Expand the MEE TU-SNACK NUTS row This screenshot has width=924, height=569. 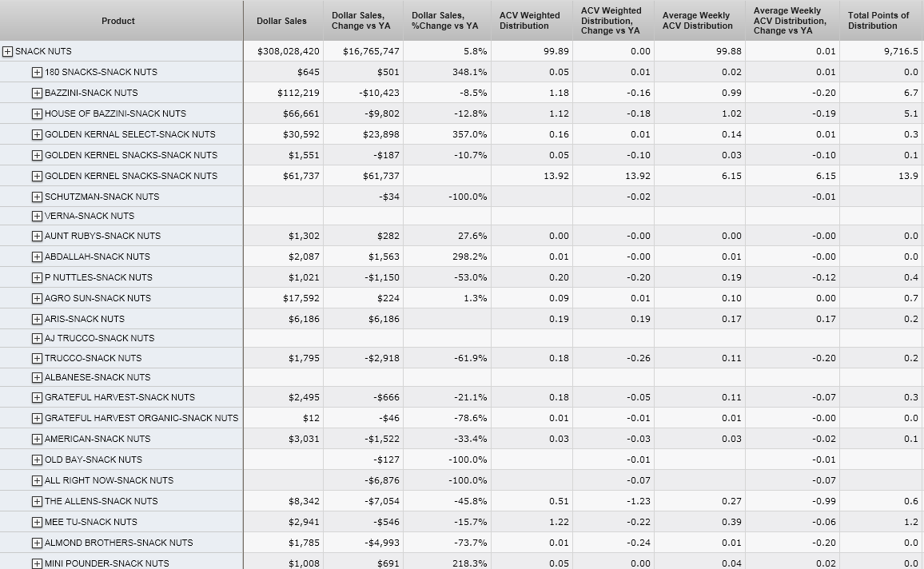coord(37,522)
